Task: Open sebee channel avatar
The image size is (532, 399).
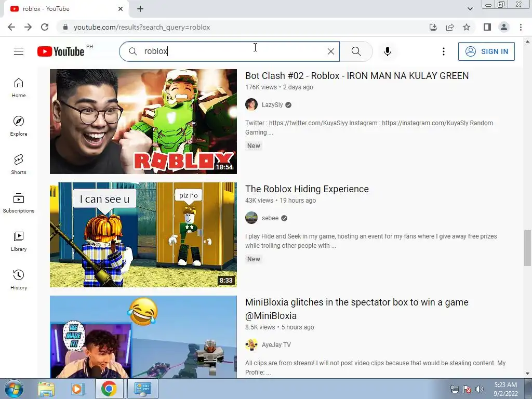Action: (x=251, y=218)
